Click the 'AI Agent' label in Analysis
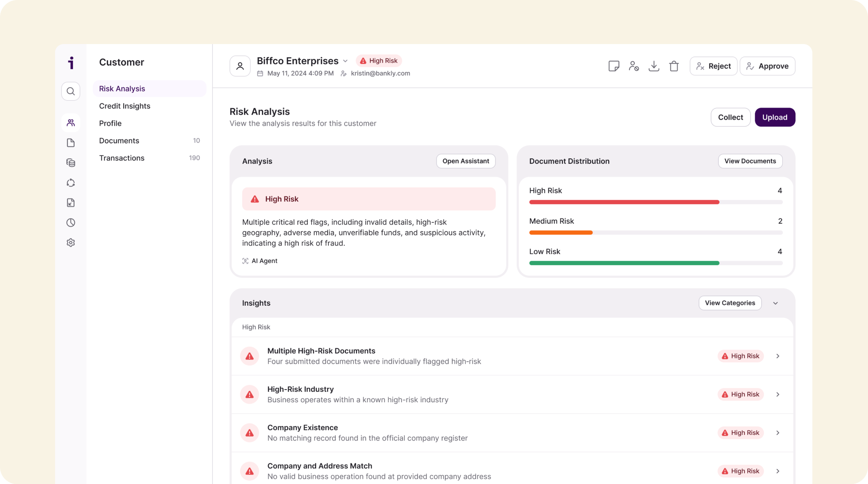 tap(264, 261)
